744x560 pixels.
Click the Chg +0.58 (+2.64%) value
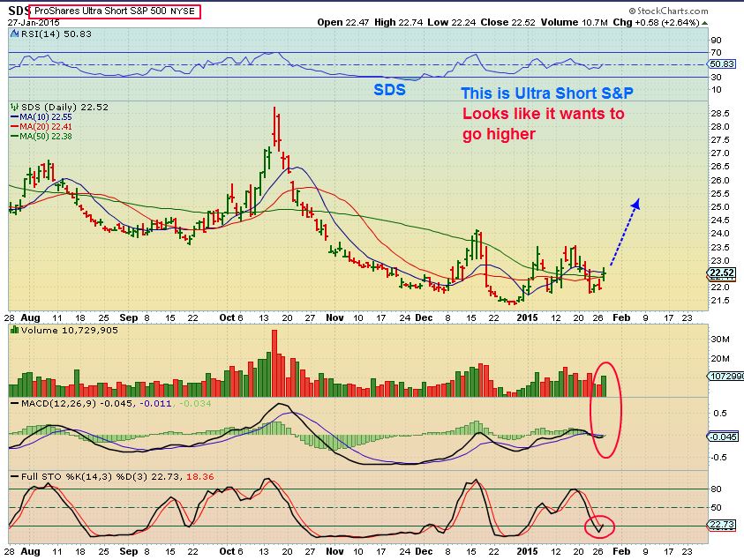pos(657,22)
